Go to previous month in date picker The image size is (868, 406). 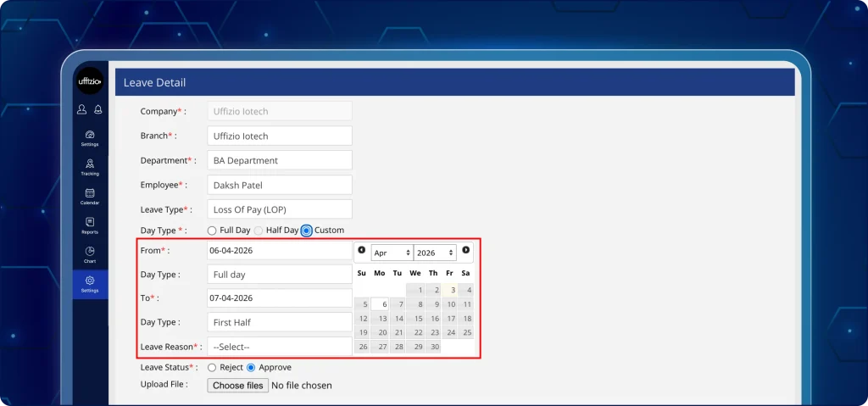(362, 250)
